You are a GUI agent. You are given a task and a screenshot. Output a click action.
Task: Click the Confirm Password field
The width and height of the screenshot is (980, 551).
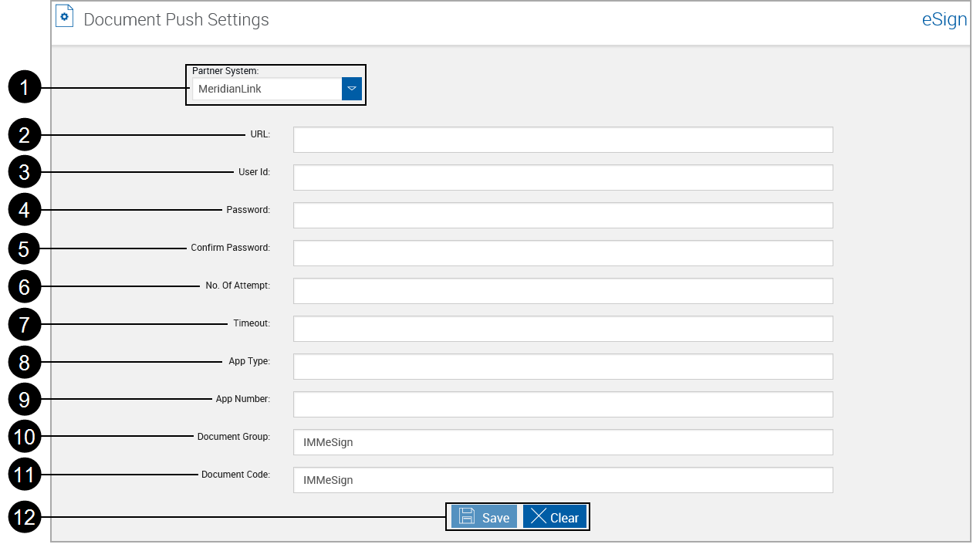563,252
